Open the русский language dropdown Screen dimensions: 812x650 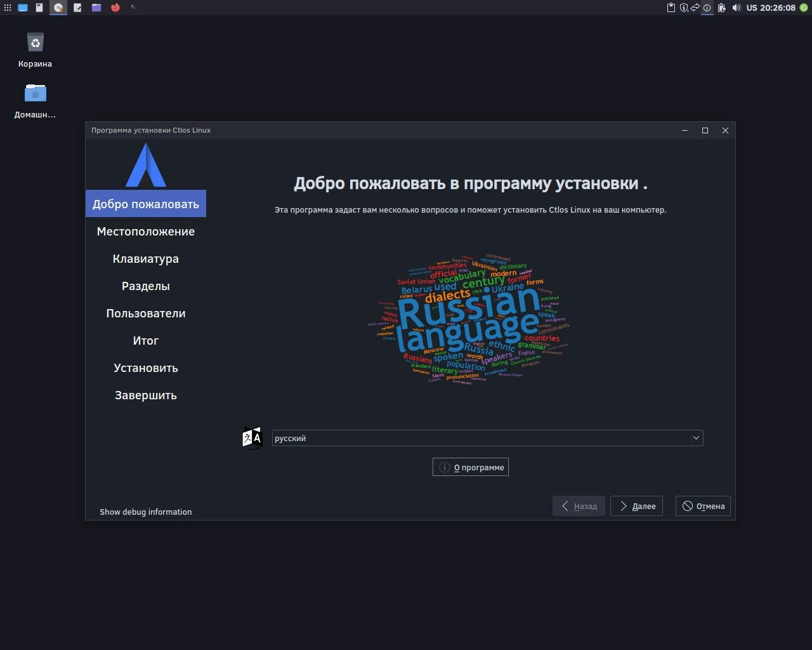tap(487, 438)
